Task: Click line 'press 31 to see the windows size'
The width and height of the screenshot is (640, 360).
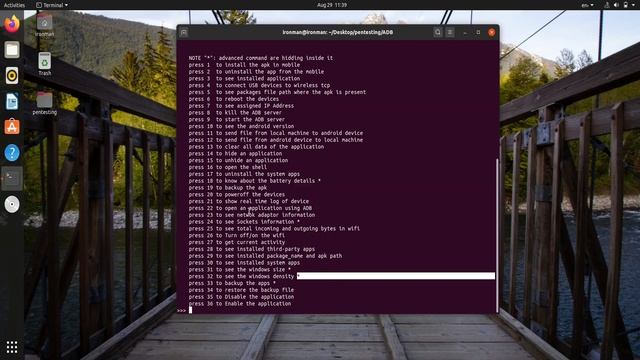Action: coord(240,269)
